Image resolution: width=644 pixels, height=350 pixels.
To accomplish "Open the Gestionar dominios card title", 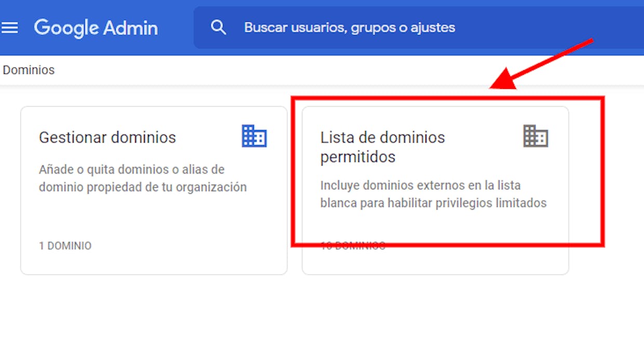I will click(108, 137).
